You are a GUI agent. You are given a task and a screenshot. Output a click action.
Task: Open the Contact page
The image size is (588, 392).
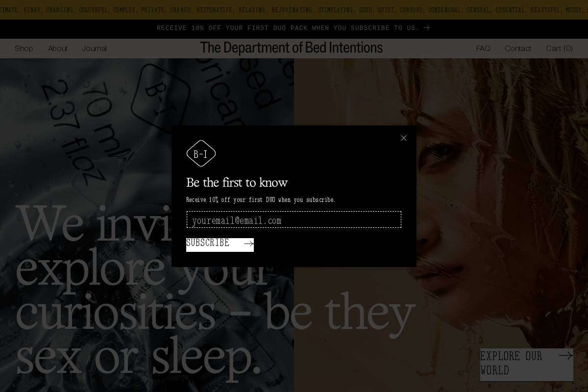(x=518, y=48)
